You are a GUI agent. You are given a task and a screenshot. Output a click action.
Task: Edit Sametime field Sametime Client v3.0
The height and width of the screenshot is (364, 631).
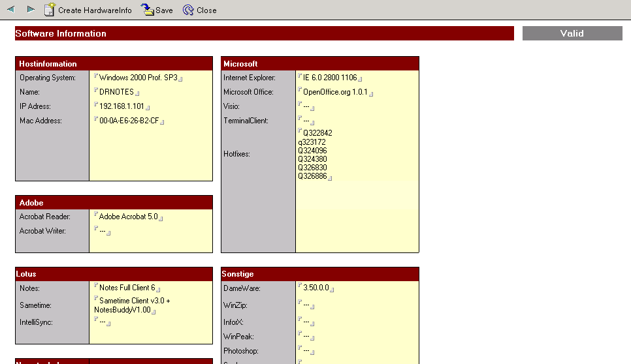pyautogui.click(x=133, y=305)
